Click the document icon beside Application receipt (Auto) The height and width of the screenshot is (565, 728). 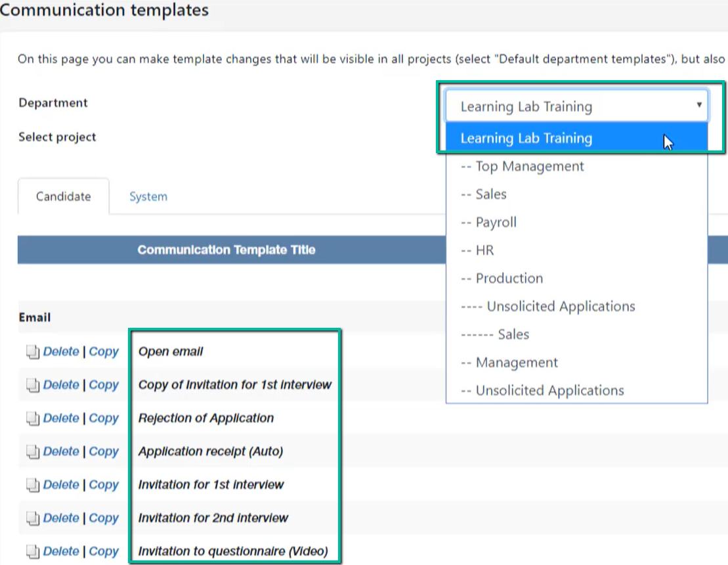(33, 451)
